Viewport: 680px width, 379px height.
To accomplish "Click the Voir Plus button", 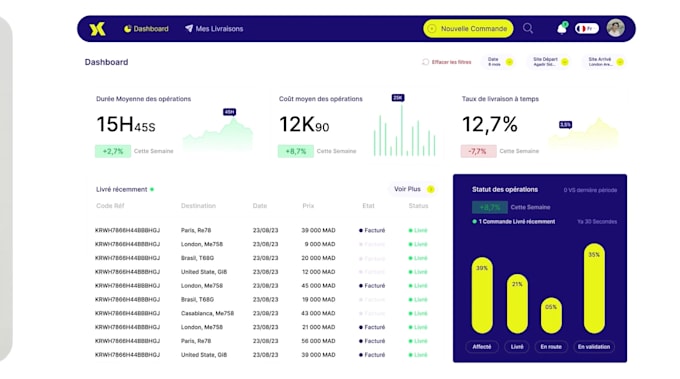I will tap(413, 189).
